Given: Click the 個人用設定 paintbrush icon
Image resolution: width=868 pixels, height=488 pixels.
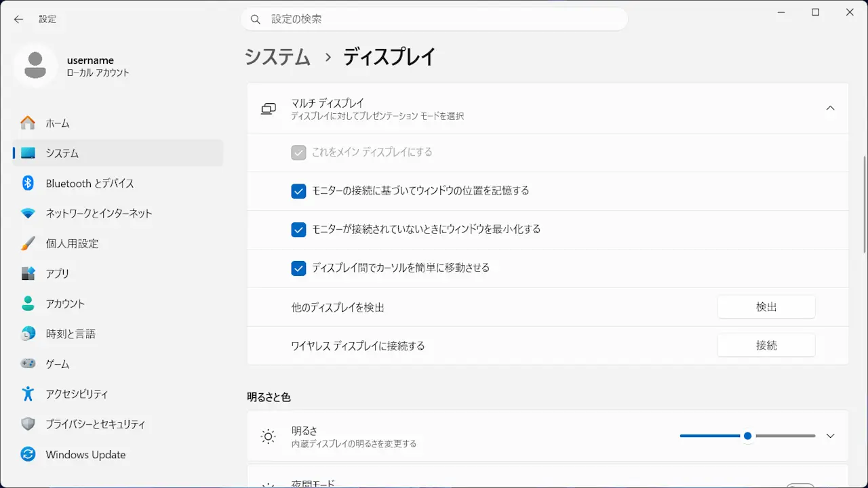Looking at the screenshot, I should coord(28,243).
